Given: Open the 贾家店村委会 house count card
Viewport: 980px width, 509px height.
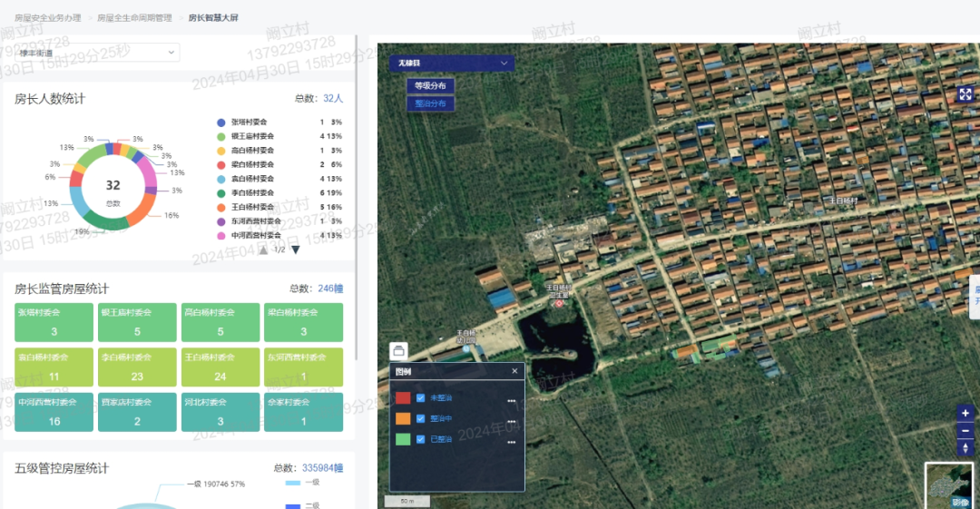Looking at the screenshot, I should (137, 412).
